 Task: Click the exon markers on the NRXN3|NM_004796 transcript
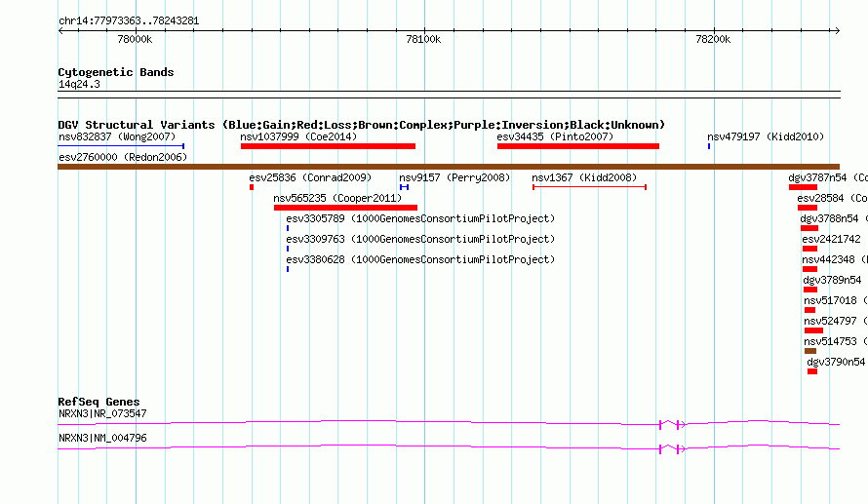click(673, 448)
